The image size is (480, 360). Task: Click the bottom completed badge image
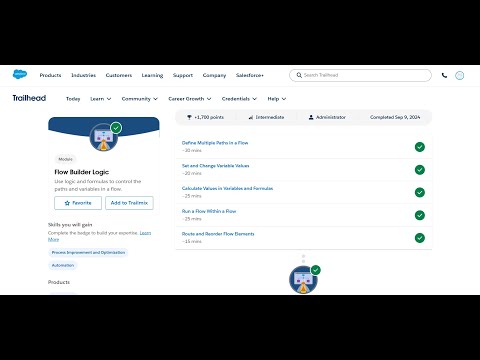(x=303, y=279)
